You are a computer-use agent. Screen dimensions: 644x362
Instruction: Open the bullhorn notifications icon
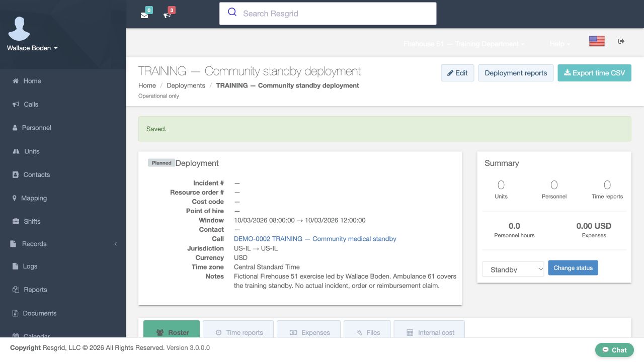tap(167, 15)
